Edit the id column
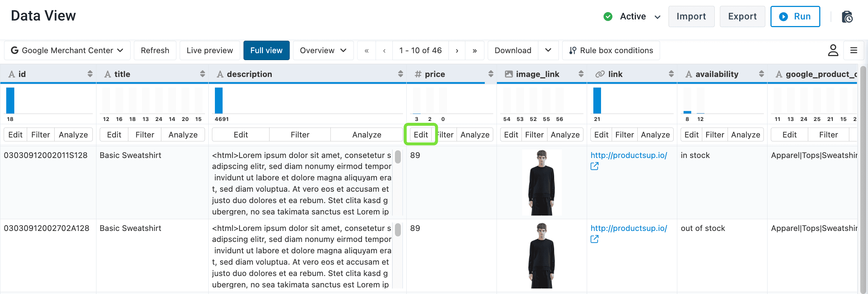868x294 pixels. [x=15, y=135]
